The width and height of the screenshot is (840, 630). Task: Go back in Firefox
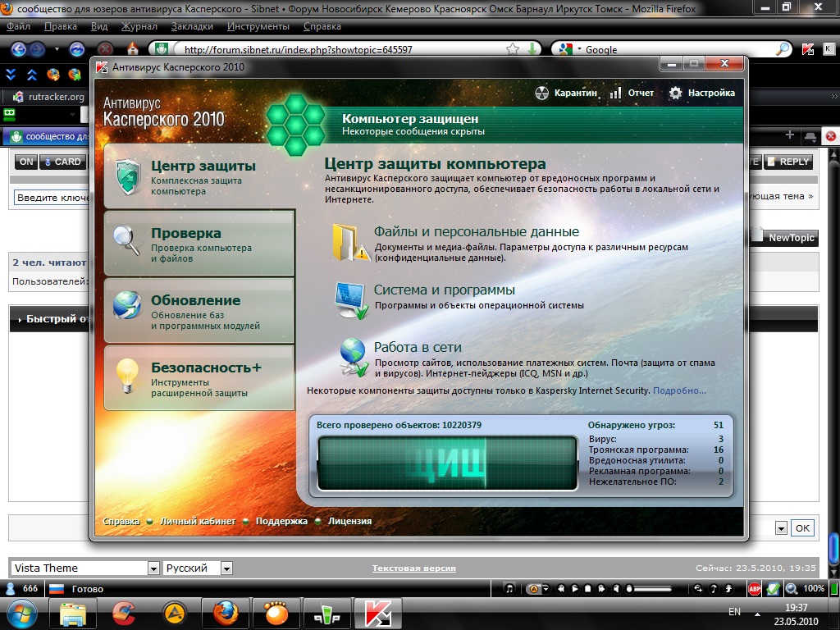[19, 49]
